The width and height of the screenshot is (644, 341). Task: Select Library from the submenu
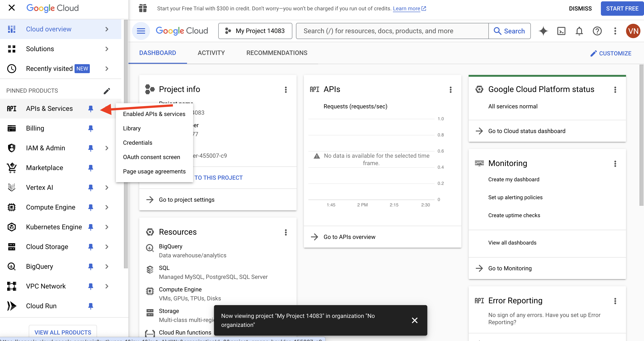[154, 128]
